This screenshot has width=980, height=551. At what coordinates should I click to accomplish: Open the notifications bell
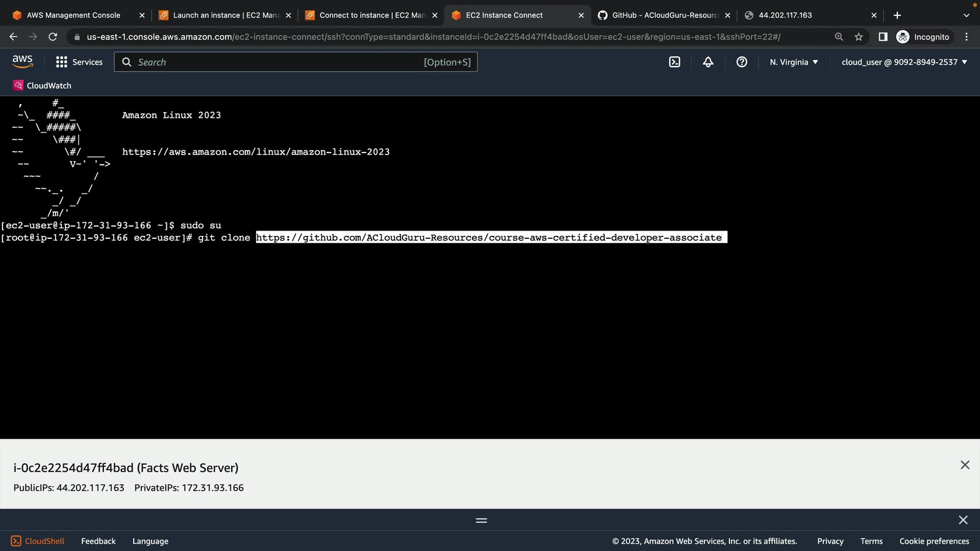point(708,62)
